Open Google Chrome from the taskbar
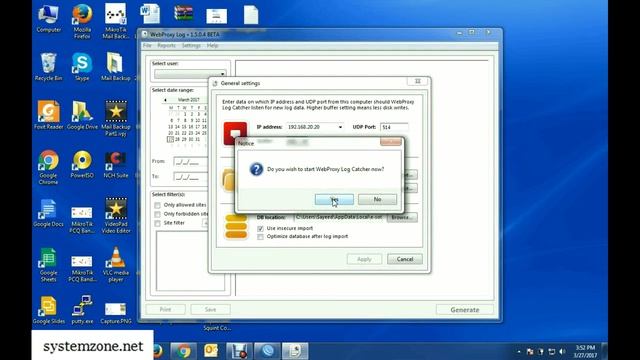This screenshot has height=360, width=640. point(183,351)
